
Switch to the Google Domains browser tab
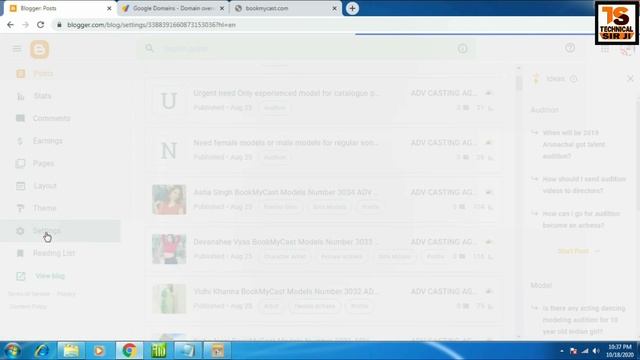click(172, 8)
